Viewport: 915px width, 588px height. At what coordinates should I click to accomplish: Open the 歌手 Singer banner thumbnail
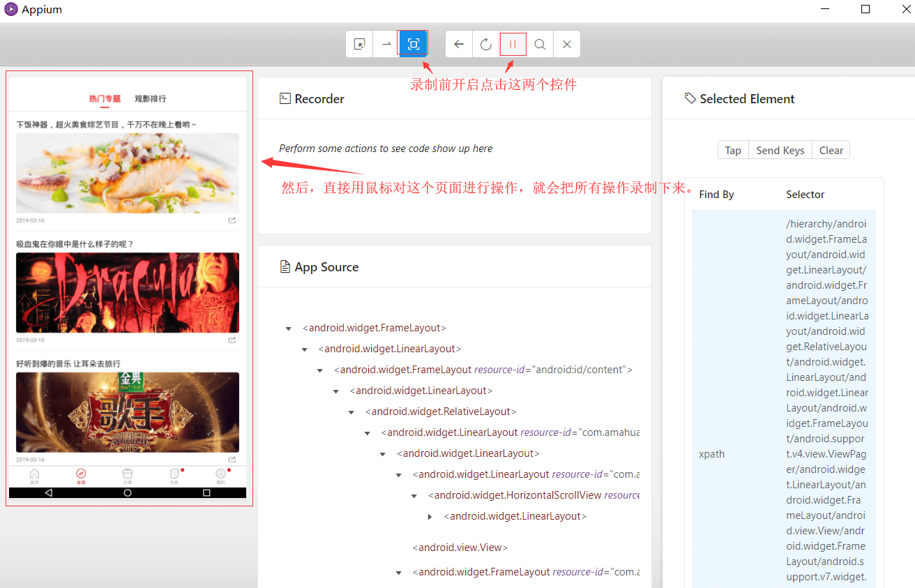coord(128,412)
